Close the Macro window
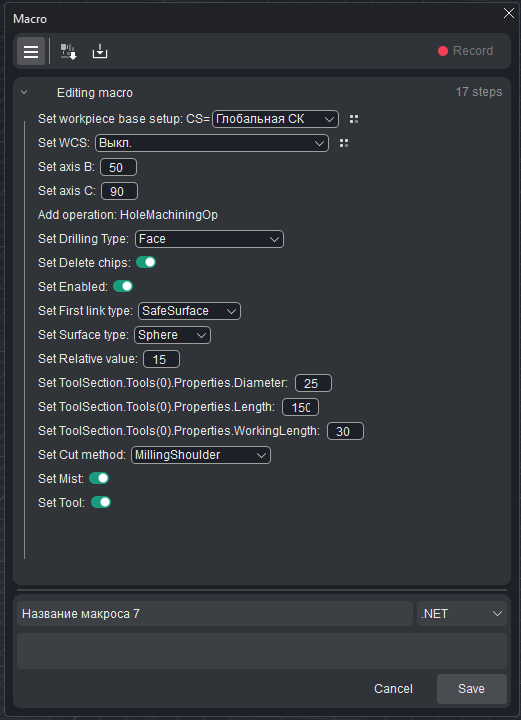Viewport: 521px width, 720px height. (509, 13)
